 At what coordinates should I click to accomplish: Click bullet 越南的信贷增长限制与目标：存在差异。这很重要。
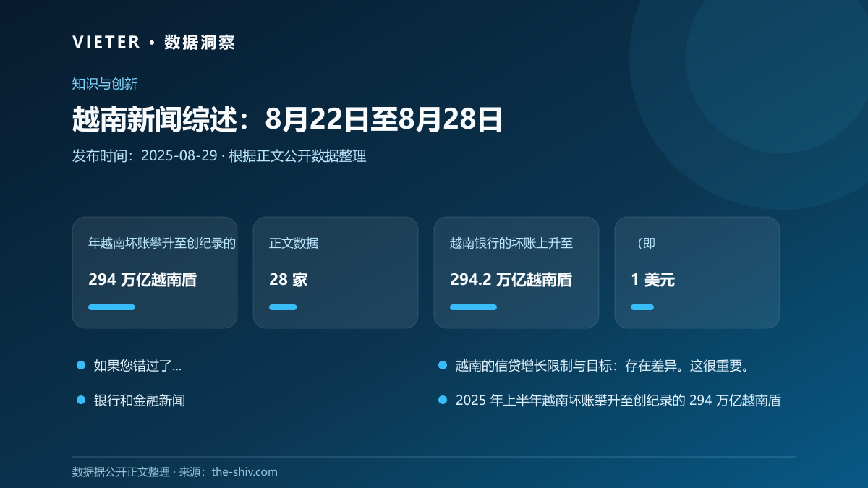click(x=605, y=366)
